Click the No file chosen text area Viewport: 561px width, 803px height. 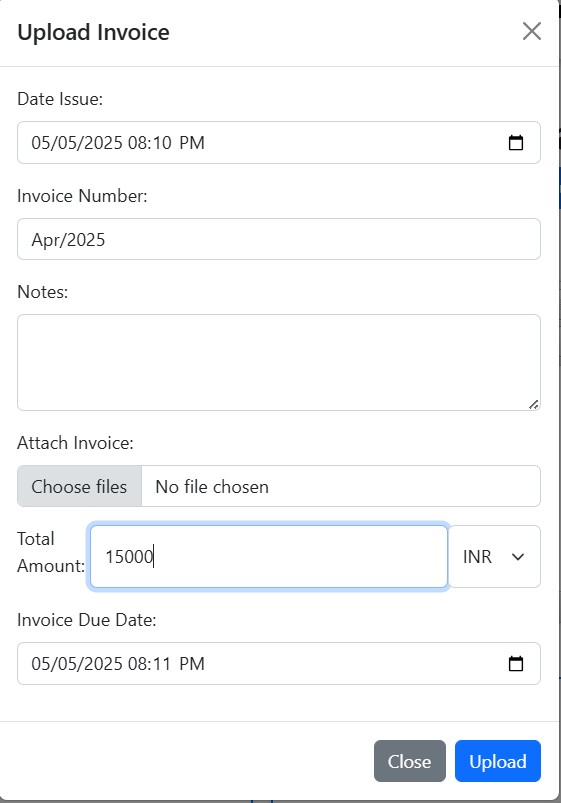212,486
